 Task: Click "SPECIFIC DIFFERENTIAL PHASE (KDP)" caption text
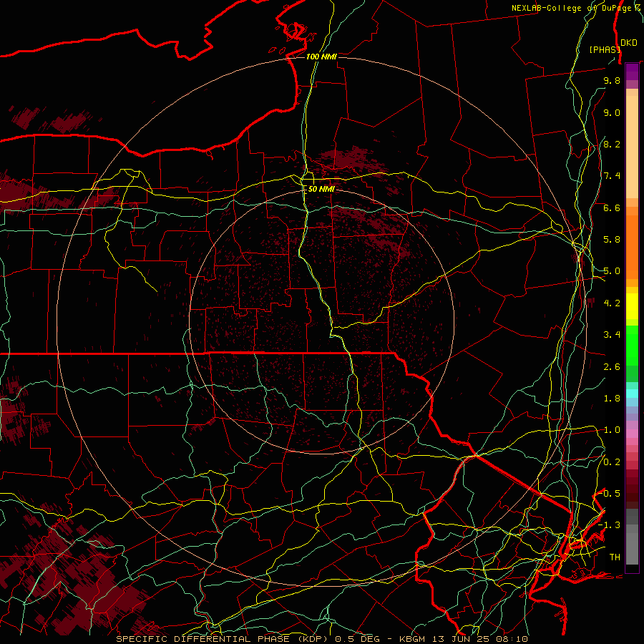(223, 639)
